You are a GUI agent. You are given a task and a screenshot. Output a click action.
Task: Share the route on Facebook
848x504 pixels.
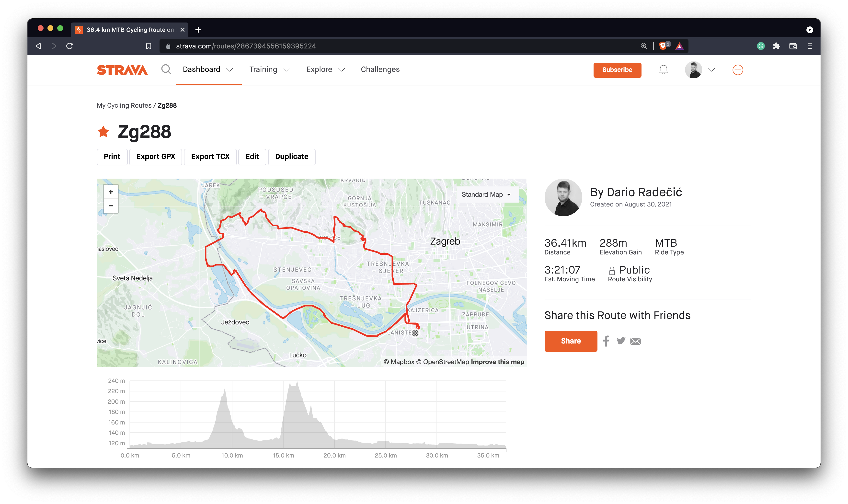coord(606,341)
